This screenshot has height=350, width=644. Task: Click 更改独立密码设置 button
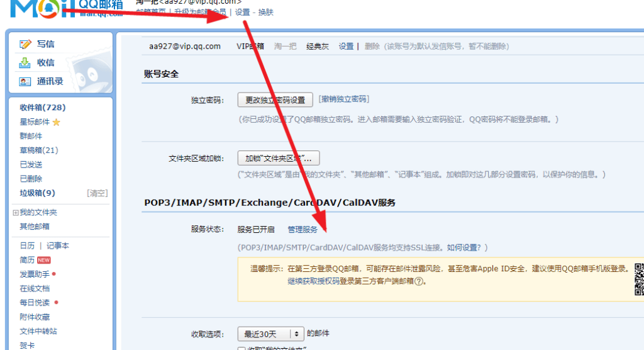tap(275, 100)
